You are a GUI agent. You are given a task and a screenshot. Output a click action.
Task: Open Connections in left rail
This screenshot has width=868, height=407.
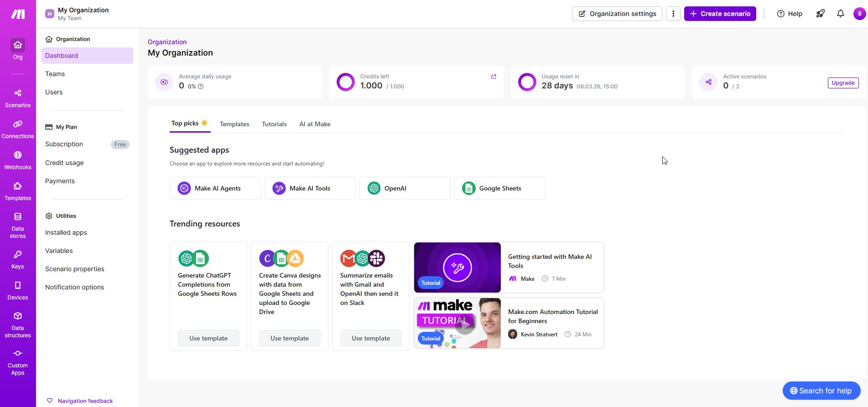pyautogui.click(x=18, y=129)
